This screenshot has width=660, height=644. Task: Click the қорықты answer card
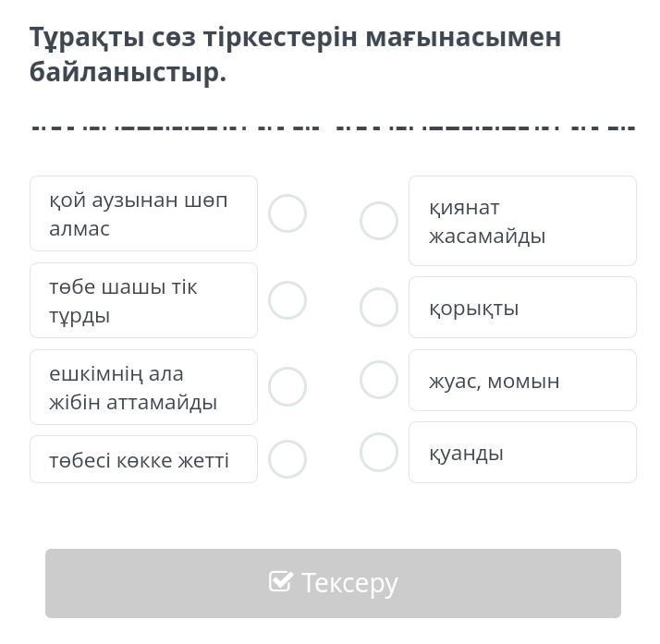pyautogui.click(x=522, y=308)
